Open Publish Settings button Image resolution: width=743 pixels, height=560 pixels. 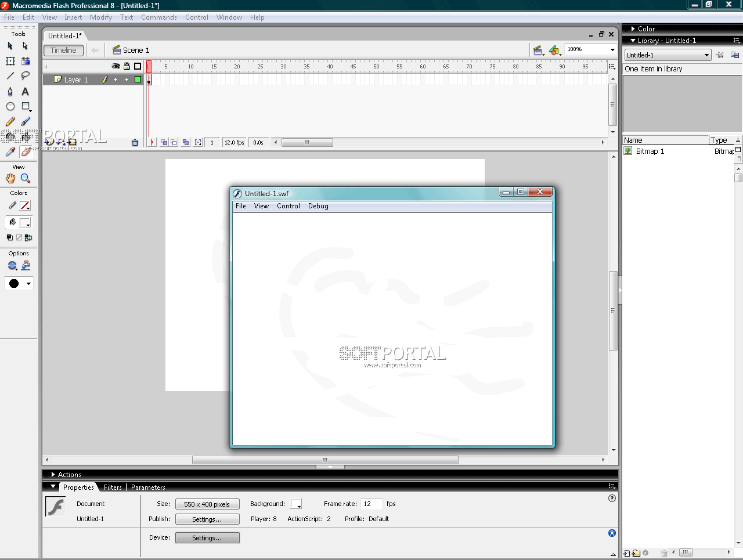(x=207, y=519)
